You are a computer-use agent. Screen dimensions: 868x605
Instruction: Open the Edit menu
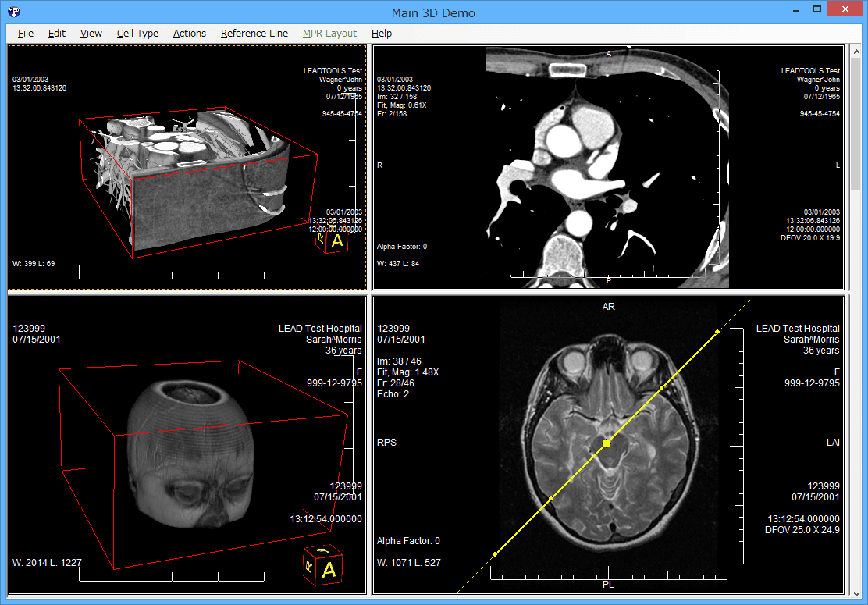point(56,34)
